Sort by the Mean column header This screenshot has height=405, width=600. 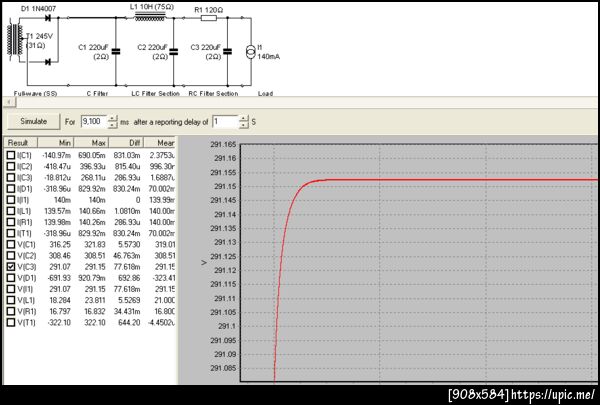point(160,143)
